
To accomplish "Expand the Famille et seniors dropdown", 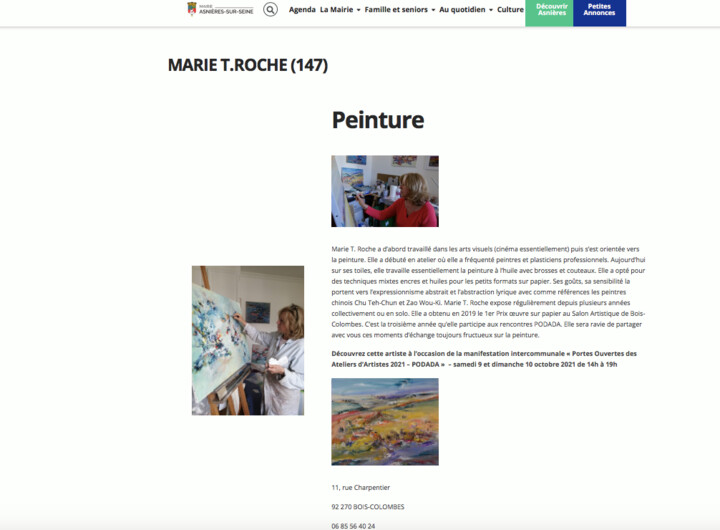I will (x=399, y=9).
